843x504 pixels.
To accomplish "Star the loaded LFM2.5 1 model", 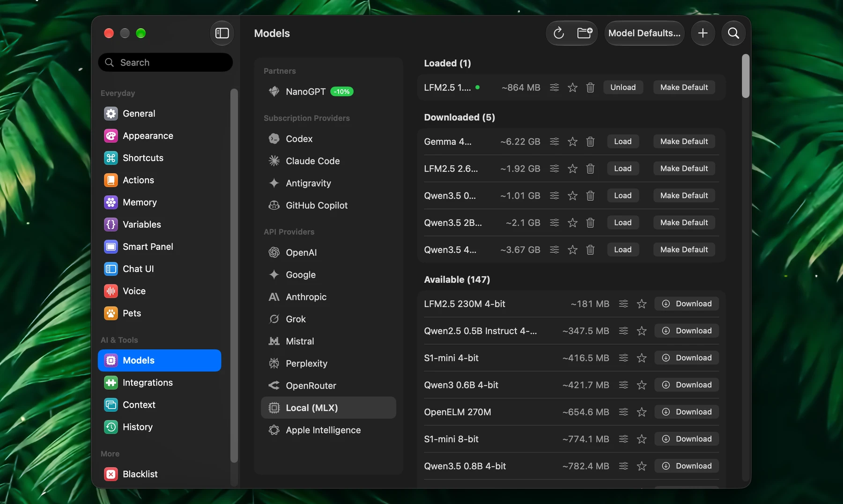I will pyautogui.click(x=572, y=88).
